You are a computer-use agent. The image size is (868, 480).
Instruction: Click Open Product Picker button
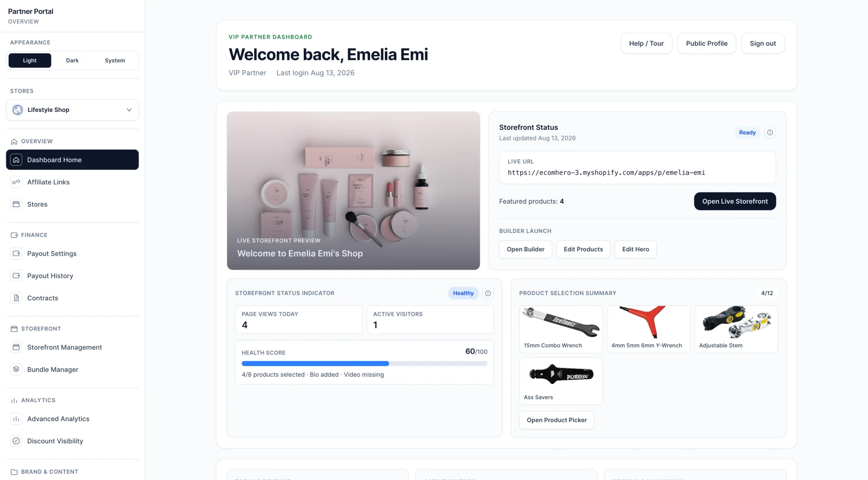tap(557, 420)
